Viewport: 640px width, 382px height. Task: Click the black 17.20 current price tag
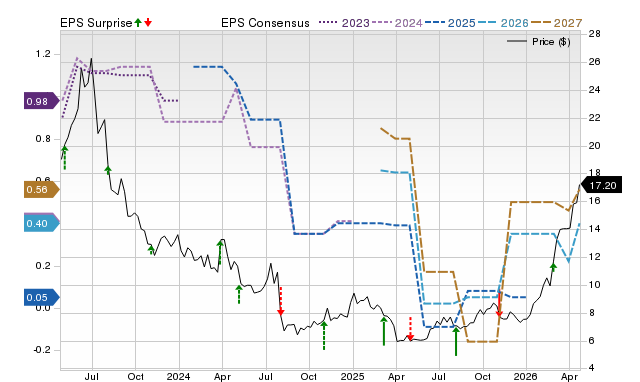pos(601,186)
